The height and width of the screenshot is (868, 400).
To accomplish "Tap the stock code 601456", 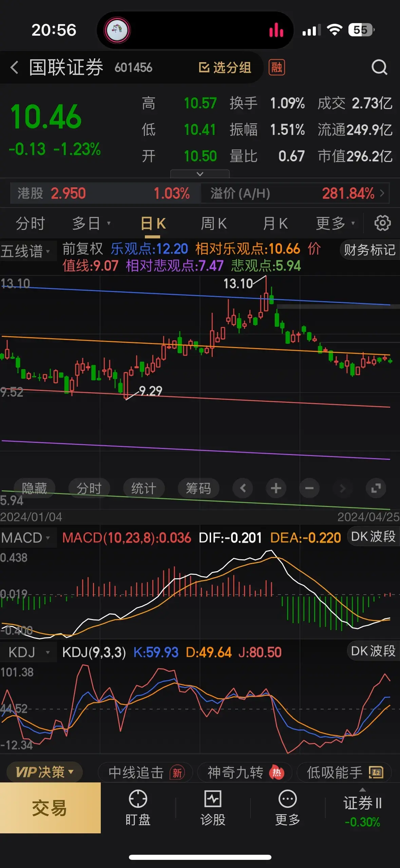I will coord(133,68).
